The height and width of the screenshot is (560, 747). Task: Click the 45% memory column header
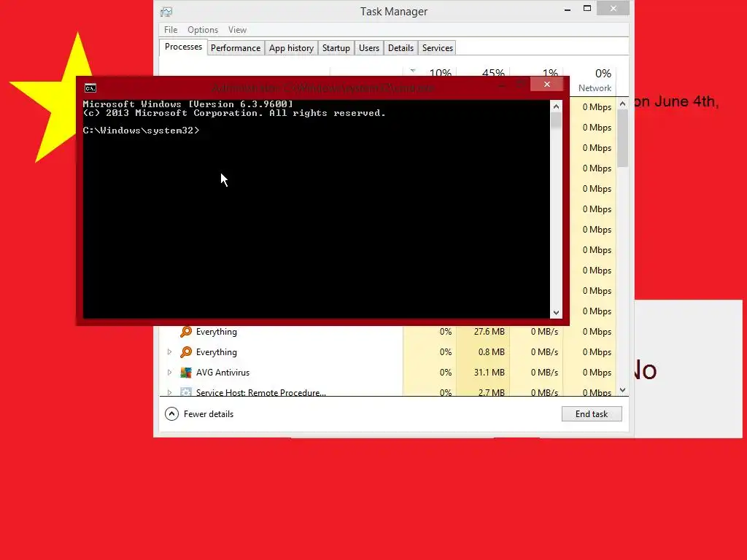492,73
